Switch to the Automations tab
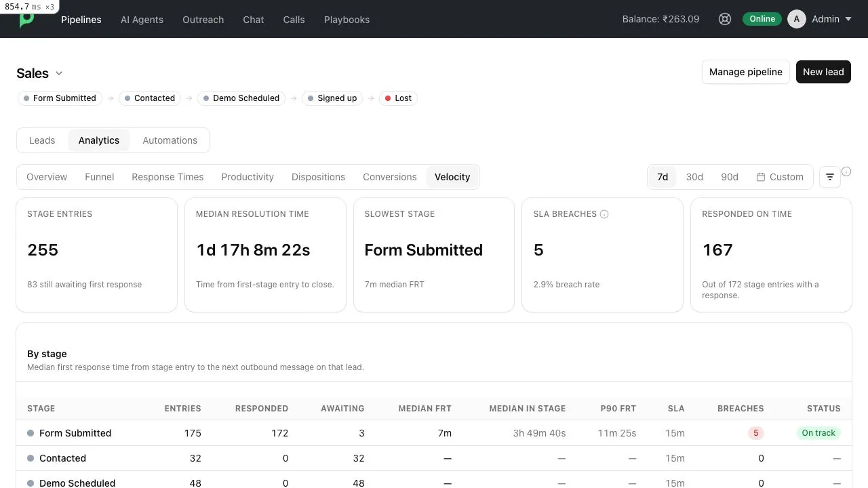Viewport: 868px width, 488px height. click(x=170, y=140)
